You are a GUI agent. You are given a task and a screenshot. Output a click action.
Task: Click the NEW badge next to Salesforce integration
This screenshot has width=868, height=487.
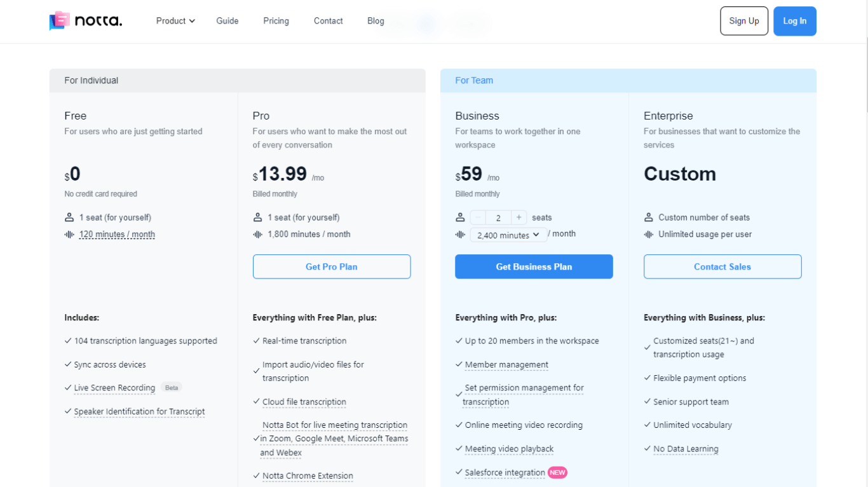[557, 472]
